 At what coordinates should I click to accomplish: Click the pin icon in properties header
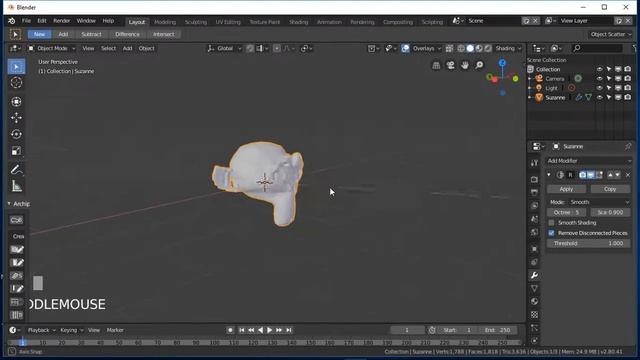point(628,146)
